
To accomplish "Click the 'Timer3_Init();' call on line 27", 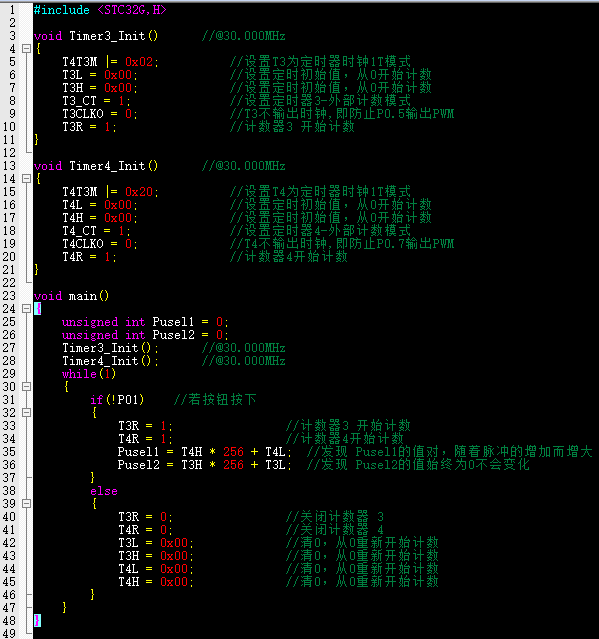I will pyautogui.click(x=110, y=348).
